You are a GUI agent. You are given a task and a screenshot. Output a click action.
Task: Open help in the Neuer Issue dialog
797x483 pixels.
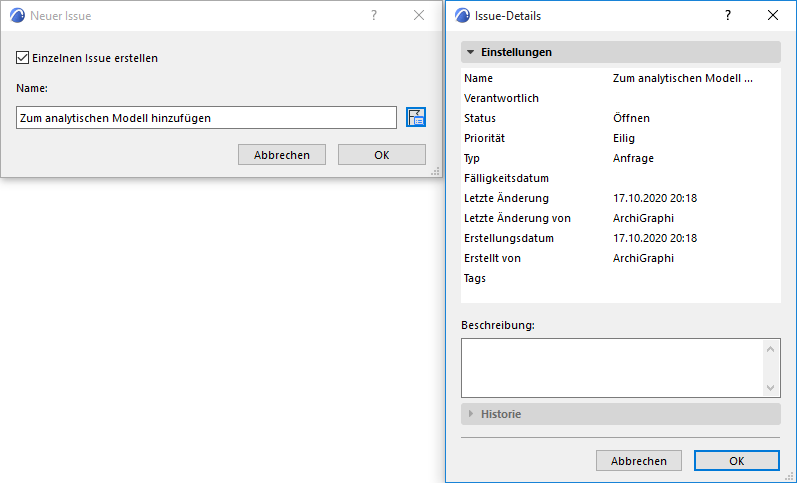pyautogui.click(x=373, y=16)
